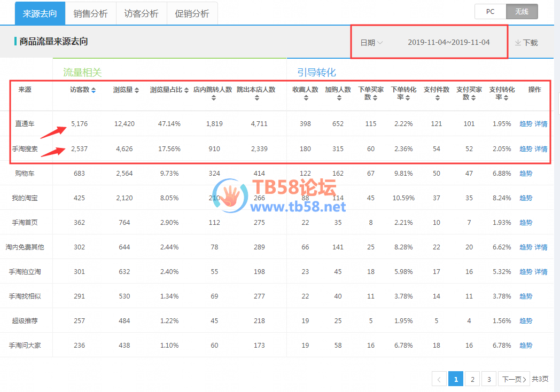Open 详情 for 手淘搜索 row
Screen dimensions: 560x392
pos(541,149)
